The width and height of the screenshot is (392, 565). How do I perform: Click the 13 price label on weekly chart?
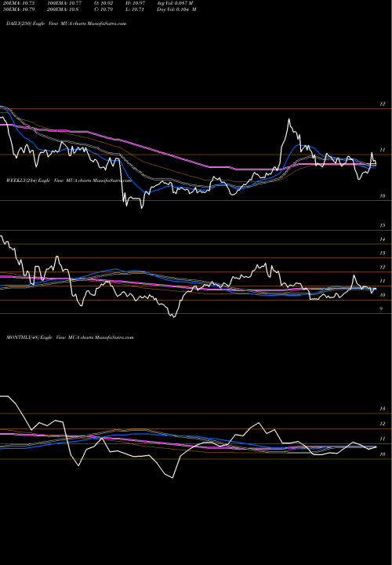[x=383, y=253]
